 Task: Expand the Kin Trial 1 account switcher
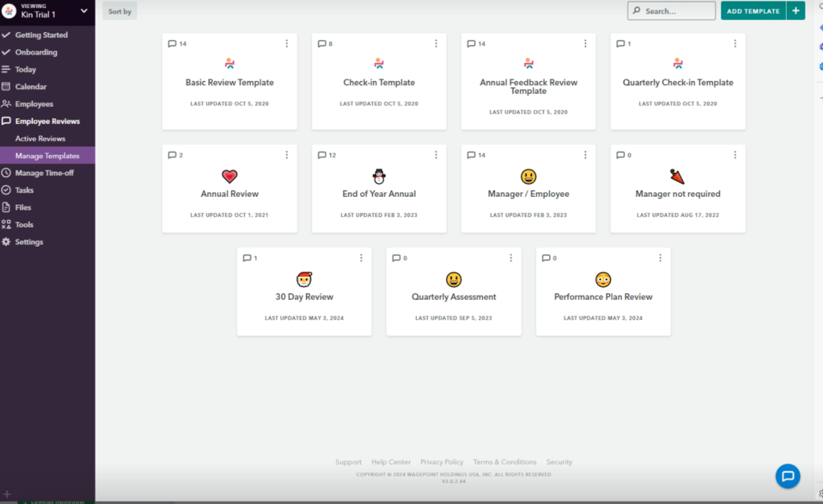84,10
